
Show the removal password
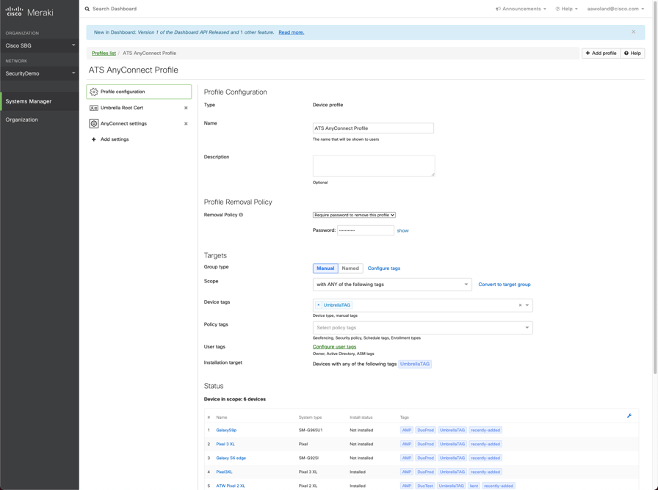coord(403,230)
